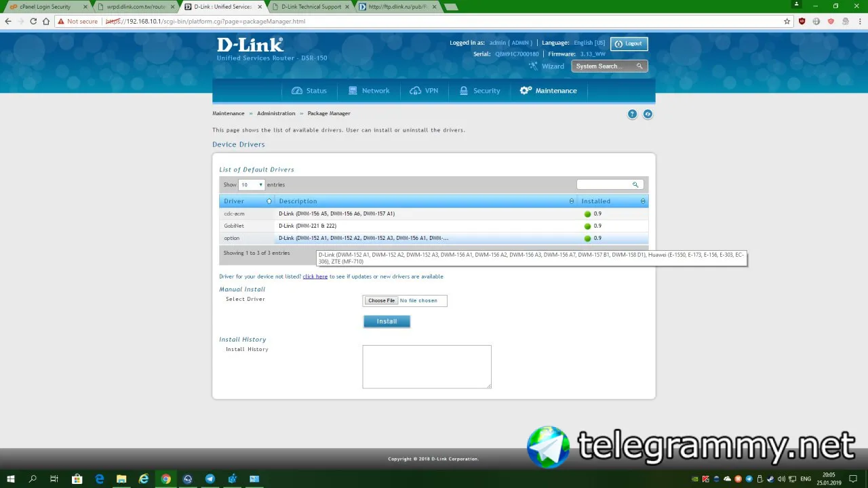Viewport: 868px width, 488px height.
Task: Open Task View on the taskbar
Action: pyautogui.click(x=54, y=479)
